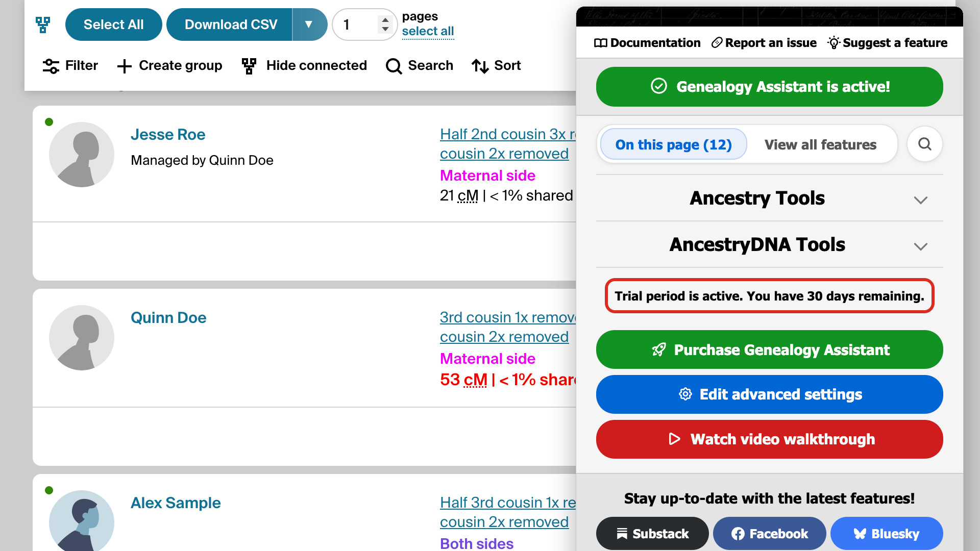
Task: Click Watch video walkthrough button
Action: [x=769, y=439]
